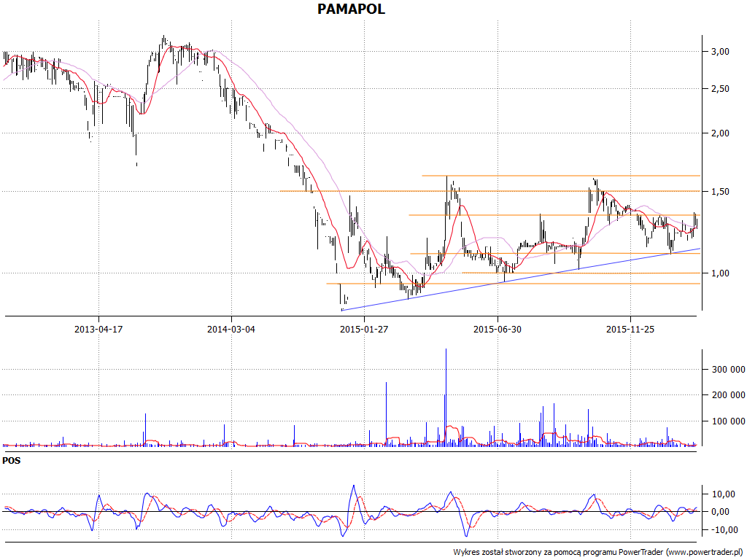The width and height of the screenshot is (747, 560).
Task: Select the 10,00 oscillator axis label
Action: click(722, 494)
